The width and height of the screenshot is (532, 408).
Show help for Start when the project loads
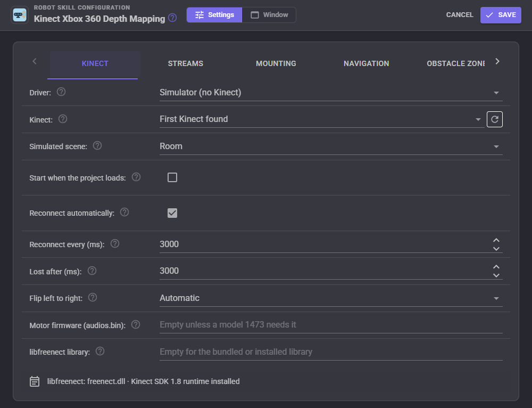pyautogui.click(x=136, y=177)
